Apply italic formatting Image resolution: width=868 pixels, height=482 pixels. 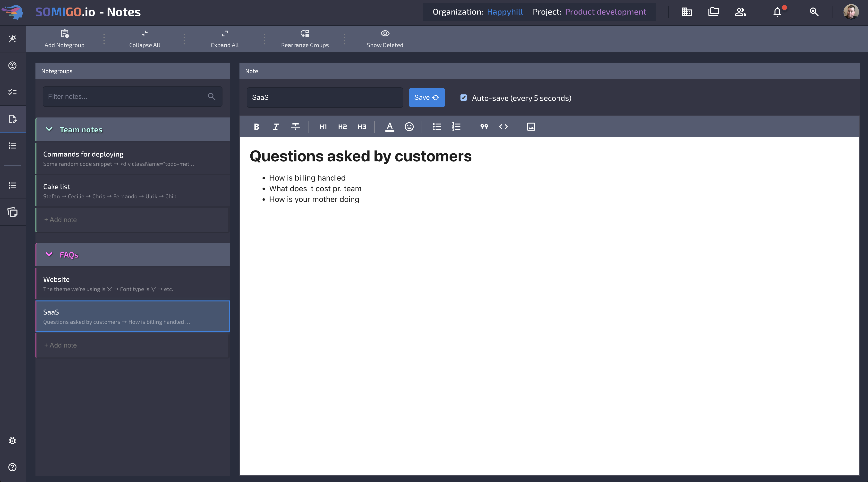276,127
